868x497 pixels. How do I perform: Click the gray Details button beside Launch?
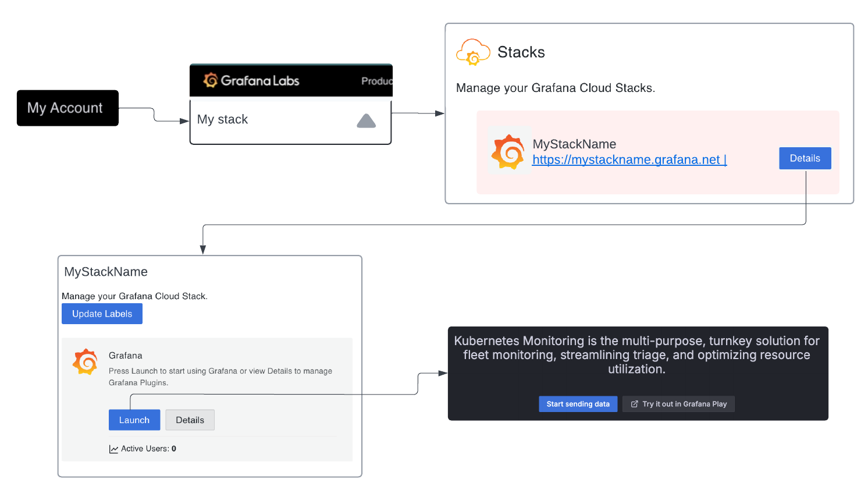coord(190,420)
